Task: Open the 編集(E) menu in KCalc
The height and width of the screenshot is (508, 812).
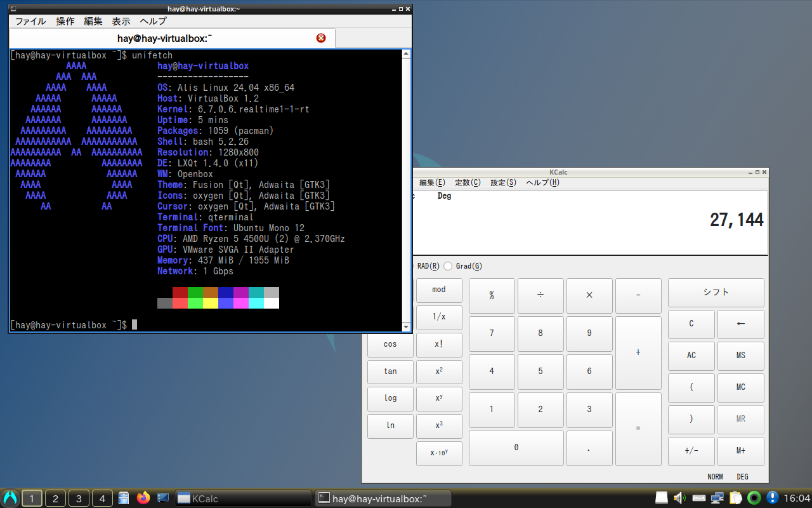Action: pos(432,183)
